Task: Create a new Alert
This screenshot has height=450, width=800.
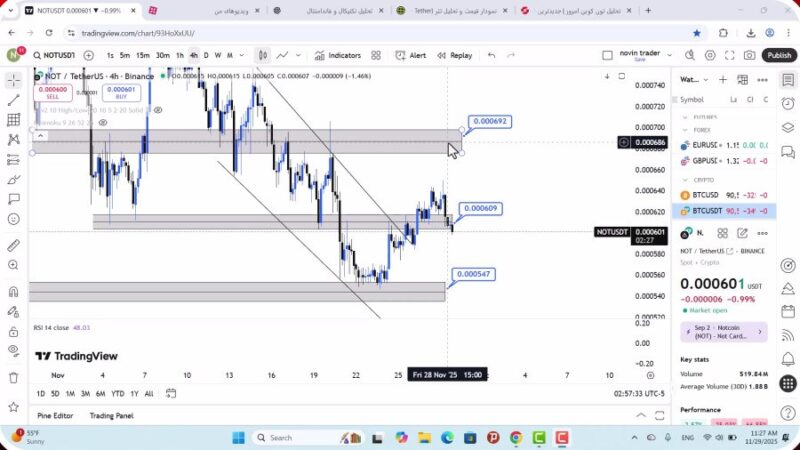Action: [x=410, y=56]
